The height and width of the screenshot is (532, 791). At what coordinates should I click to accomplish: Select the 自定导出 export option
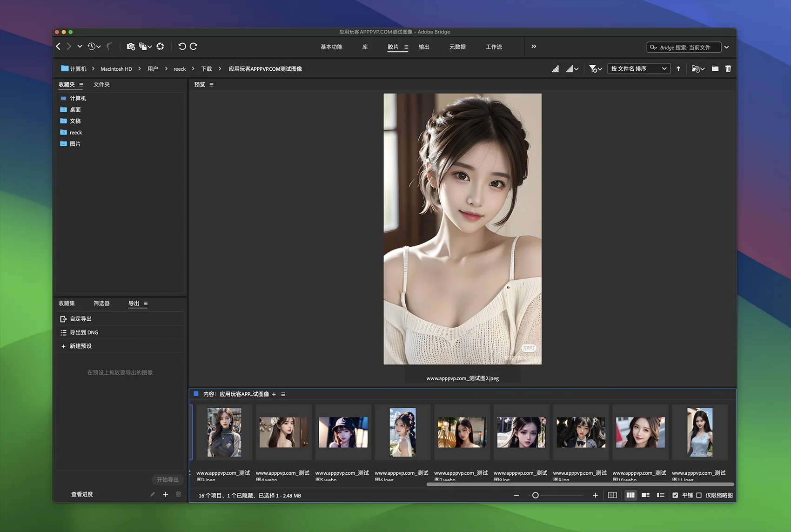point(120,319)
